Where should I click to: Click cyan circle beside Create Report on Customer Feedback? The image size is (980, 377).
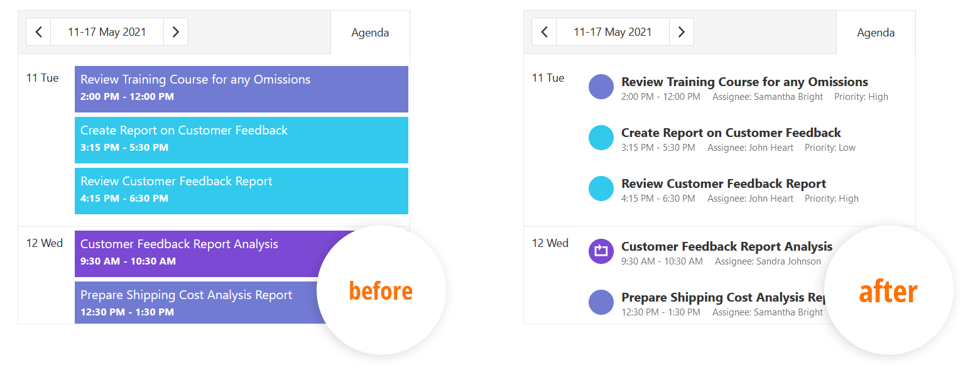(601, 138)
